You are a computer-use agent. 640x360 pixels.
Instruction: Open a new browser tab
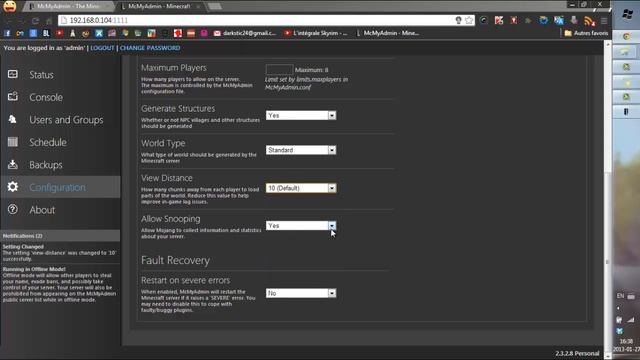tap(214, 6)
